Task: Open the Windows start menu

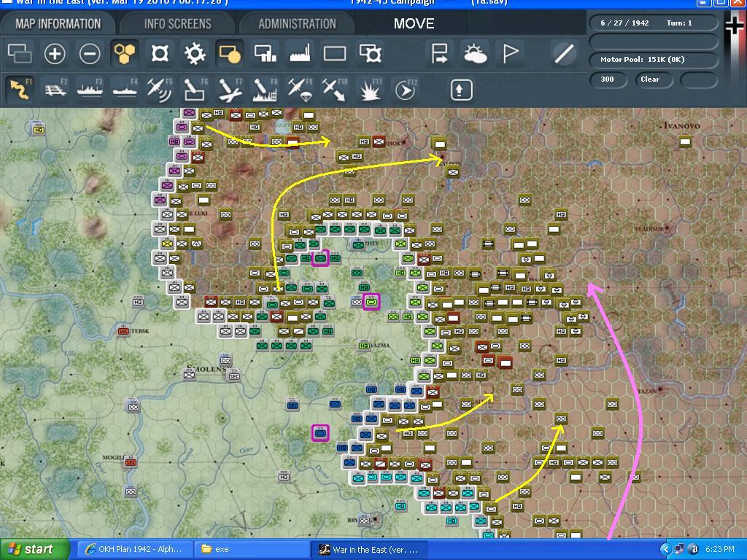Action: [34, 550]
